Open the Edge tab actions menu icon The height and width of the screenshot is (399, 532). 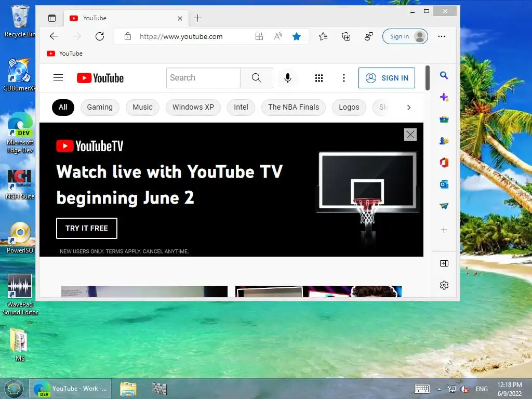52,18
